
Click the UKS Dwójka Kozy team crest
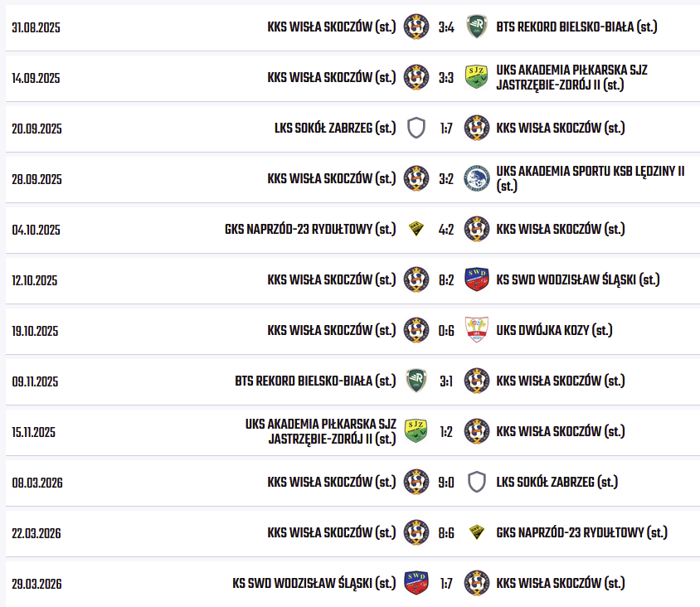tap(476, 330)
